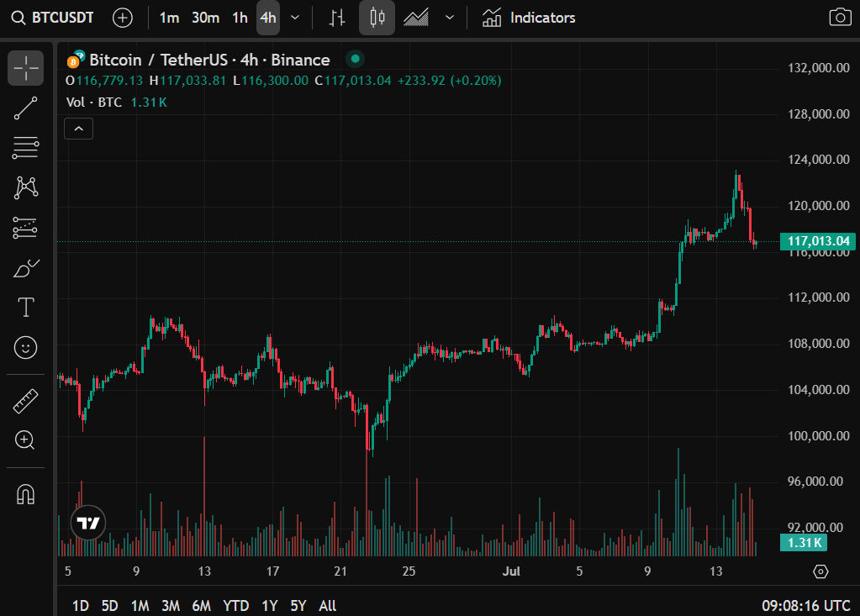Open the Indicators panel
Viewport: 860px width, 616px height.
(529, 18)
